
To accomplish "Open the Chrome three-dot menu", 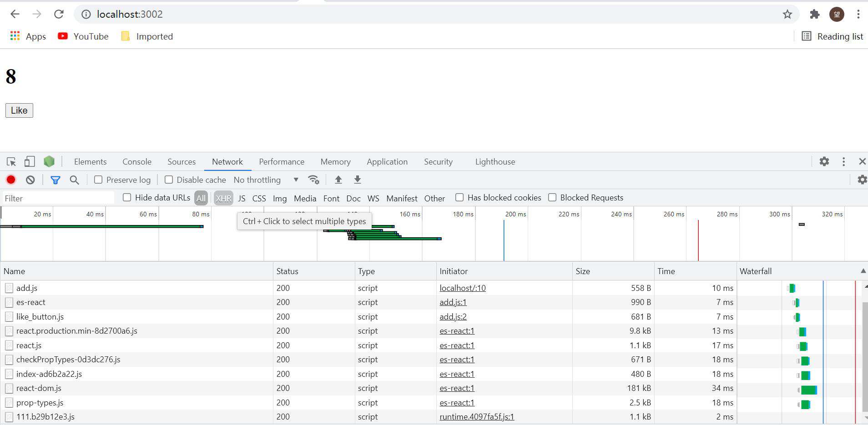I will click(858, 14).
